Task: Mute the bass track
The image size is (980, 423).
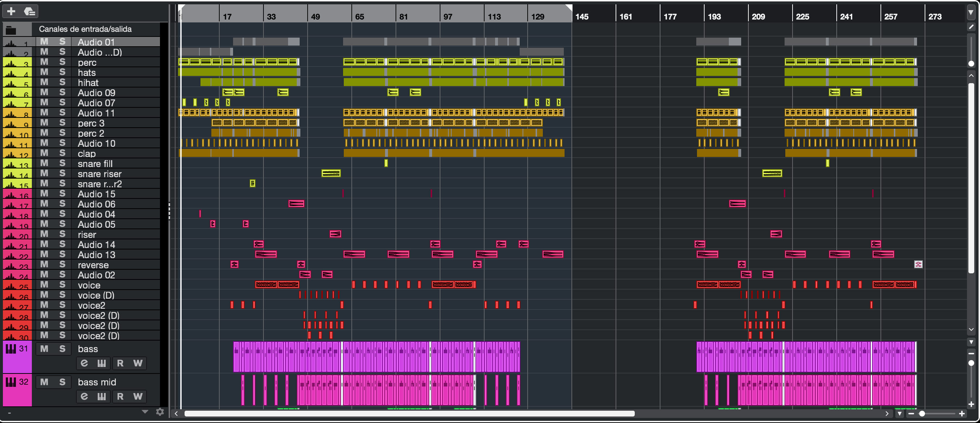Action: (x=44, y=349)
